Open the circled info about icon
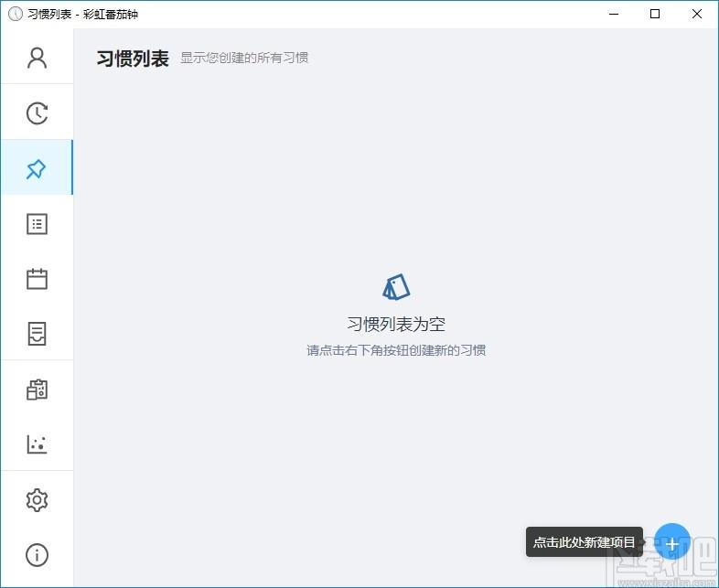This screenshot has height=588, width=719. (37, 555)
